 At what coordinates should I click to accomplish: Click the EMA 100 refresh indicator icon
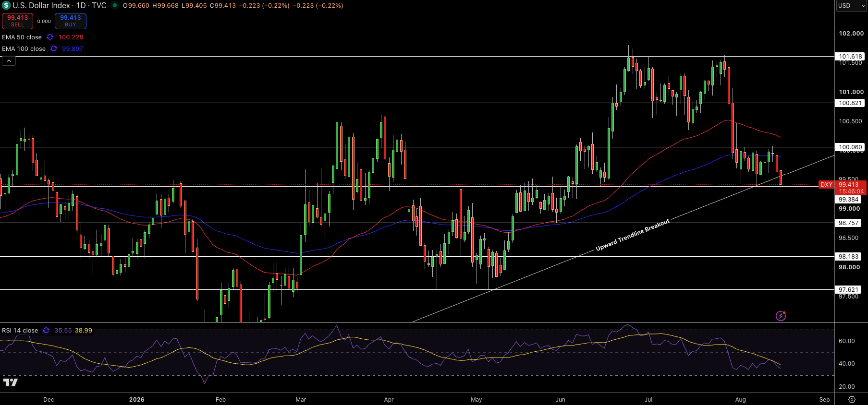(54, 49)
